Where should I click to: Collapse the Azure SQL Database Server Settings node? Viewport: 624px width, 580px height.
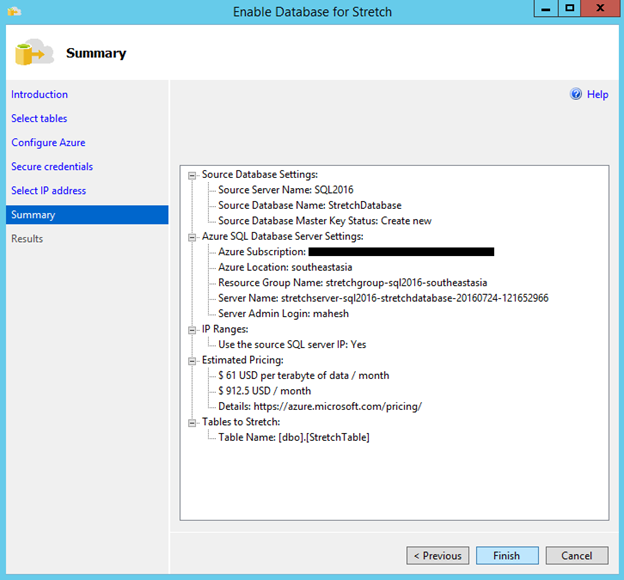[x=192, y=237]
